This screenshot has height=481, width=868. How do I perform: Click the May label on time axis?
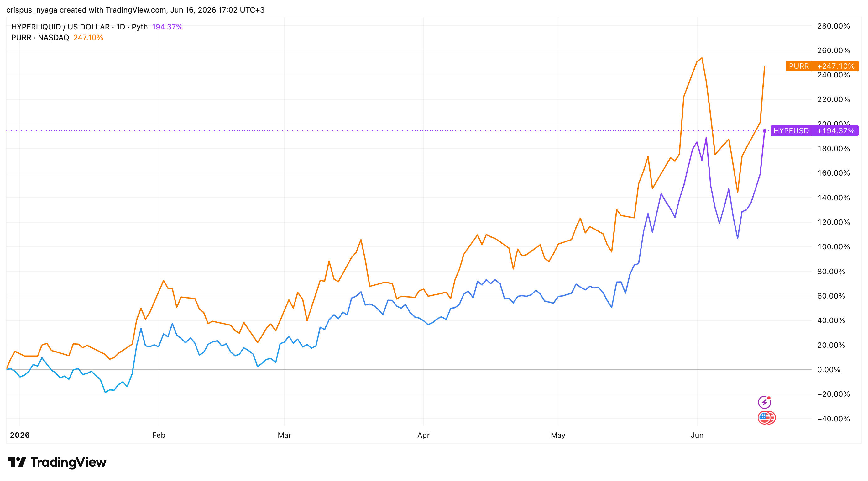[x=558, y=435]
